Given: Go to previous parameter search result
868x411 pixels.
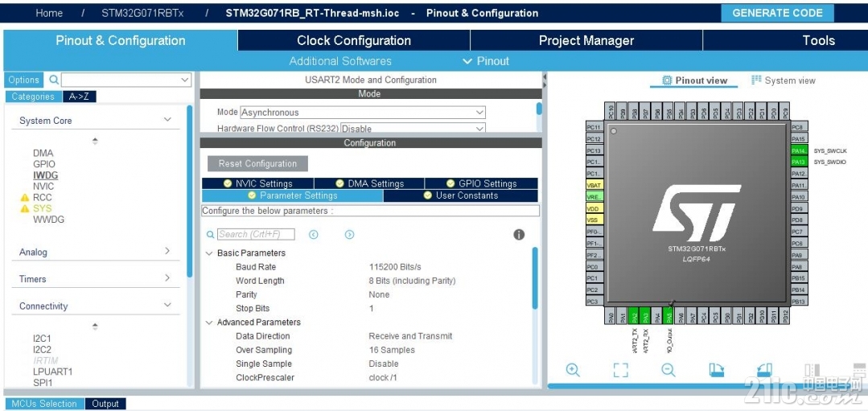Looking at the screenshot, I should click(x=313, y=235).
